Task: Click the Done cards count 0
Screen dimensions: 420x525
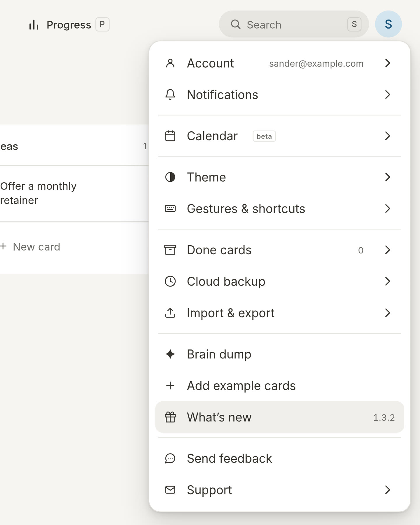Action: pyautogui.click(x=361, y=250)
